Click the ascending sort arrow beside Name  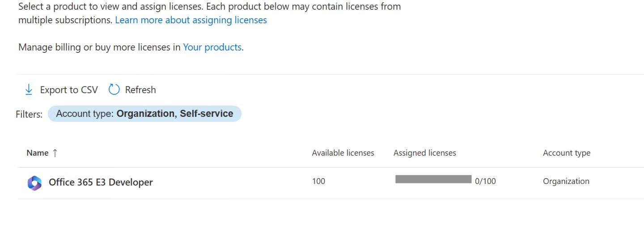(x=55, y=153)
